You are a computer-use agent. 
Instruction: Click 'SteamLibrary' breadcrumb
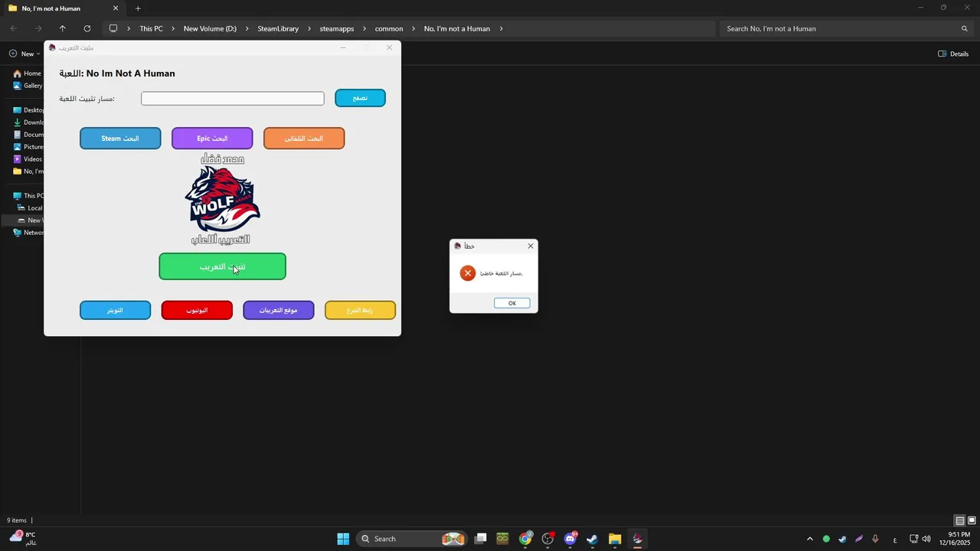click(x=278, y=28)
